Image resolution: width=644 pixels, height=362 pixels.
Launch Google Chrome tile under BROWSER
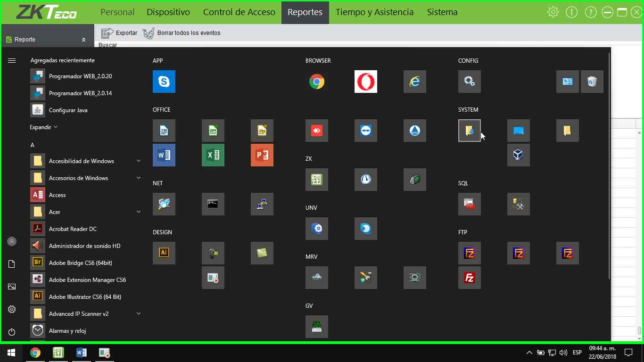[317, 82]
